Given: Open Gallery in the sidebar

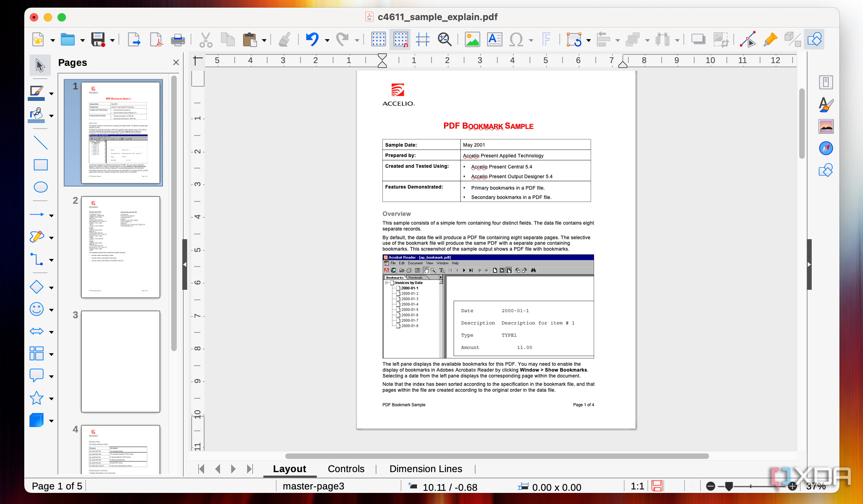Looking at the screenshot, I should pyautogui.click(x=826, y=126).
